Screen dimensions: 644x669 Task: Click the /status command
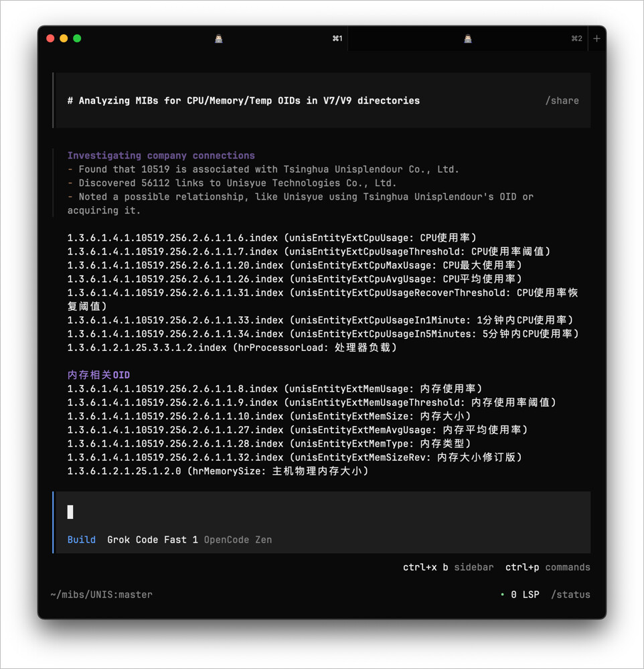pos(570,595)
